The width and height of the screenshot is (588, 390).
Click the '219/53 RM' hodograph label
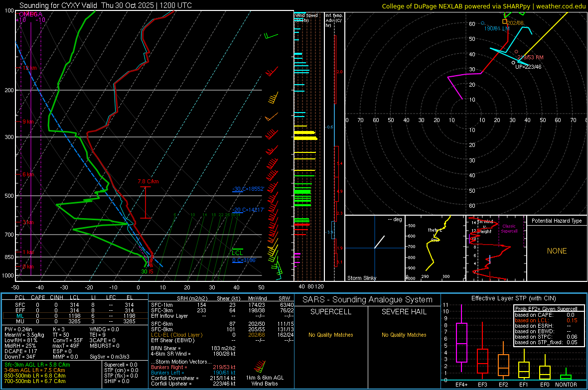pos(530,57)
